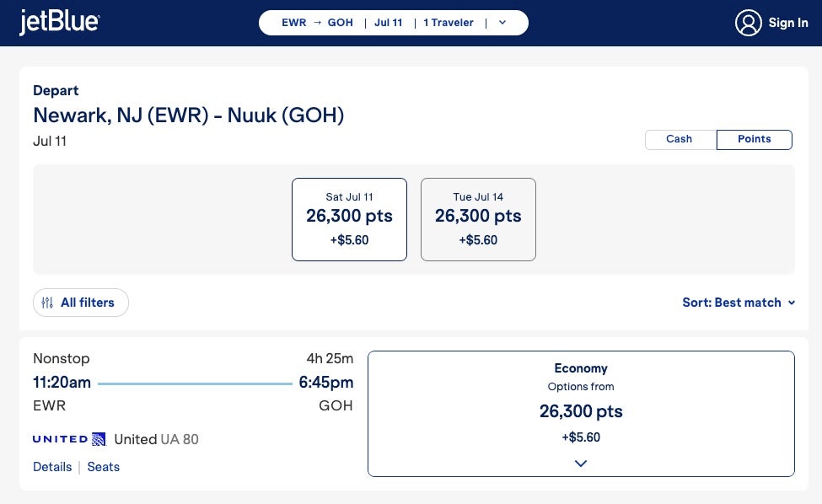
Task: Click Sign In
Action: (x=788, y=23)
